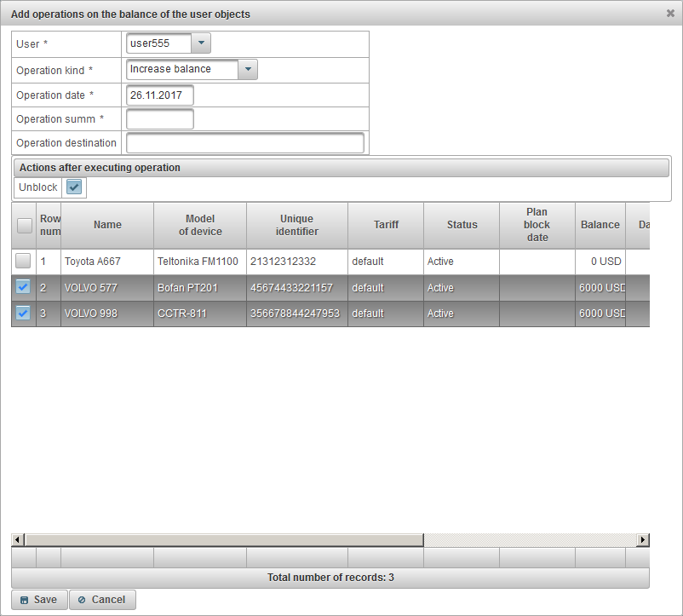Viewport: 683px width, 616px height.
Task: Cancel the balance operation
Action: tap(102, 600)
